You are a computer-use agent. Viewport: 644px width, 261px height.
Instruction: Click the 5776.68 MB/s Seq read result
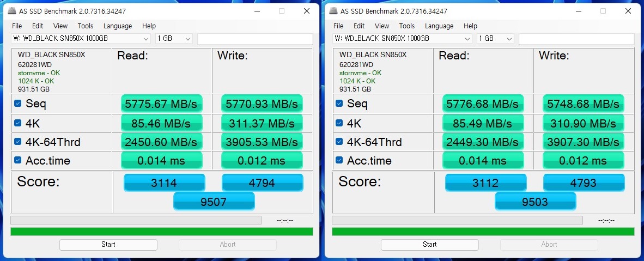(483, 104)
